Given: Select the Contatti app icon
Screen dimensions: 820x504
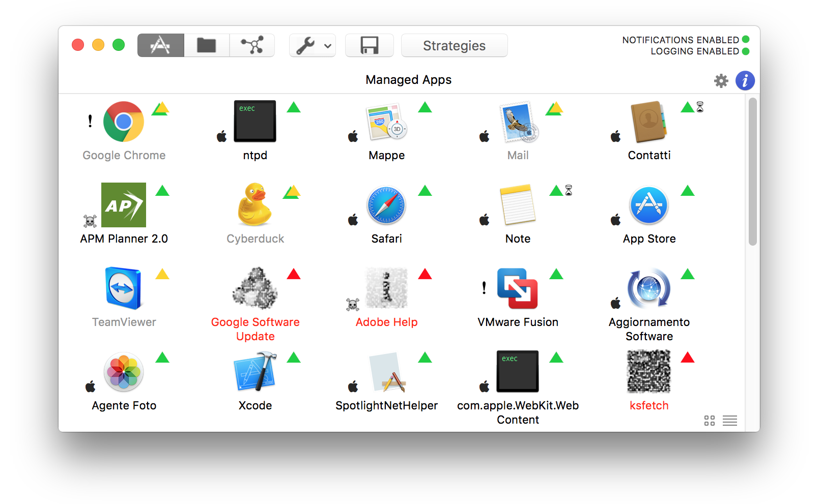Looking at the screenshot, I should (x=649, y=122).
